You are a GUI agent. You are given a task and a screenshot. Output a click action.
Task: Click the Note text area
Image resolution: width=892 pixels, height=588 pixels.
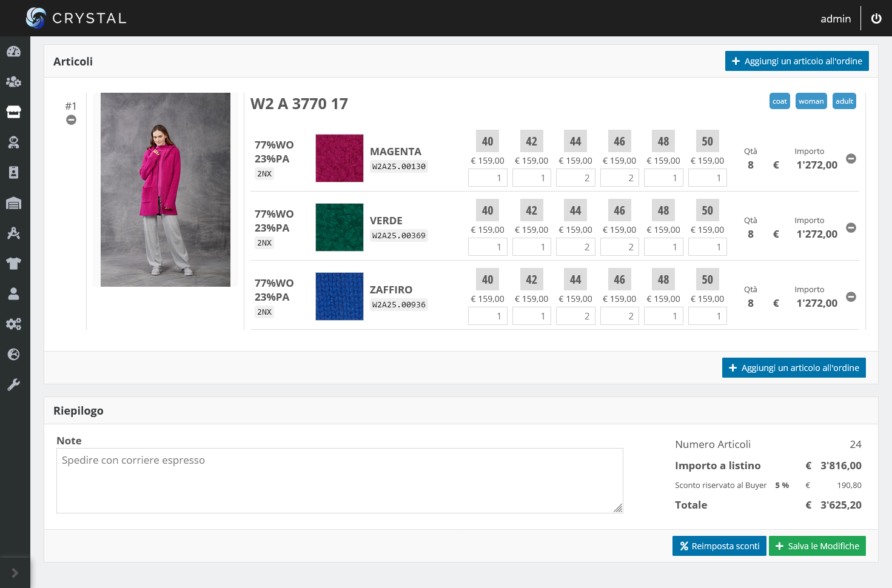339,481
